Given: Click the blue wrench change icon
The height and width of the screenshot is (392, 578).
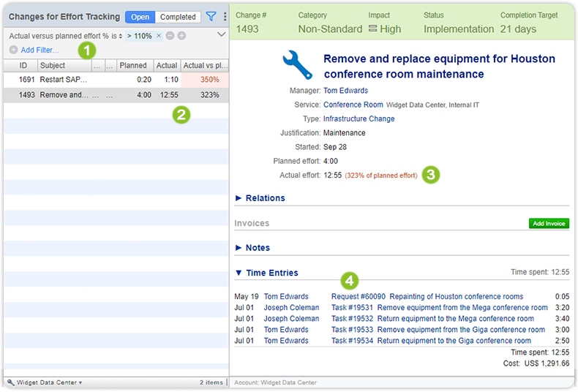Looking at the screenshot, I should 298,65.
